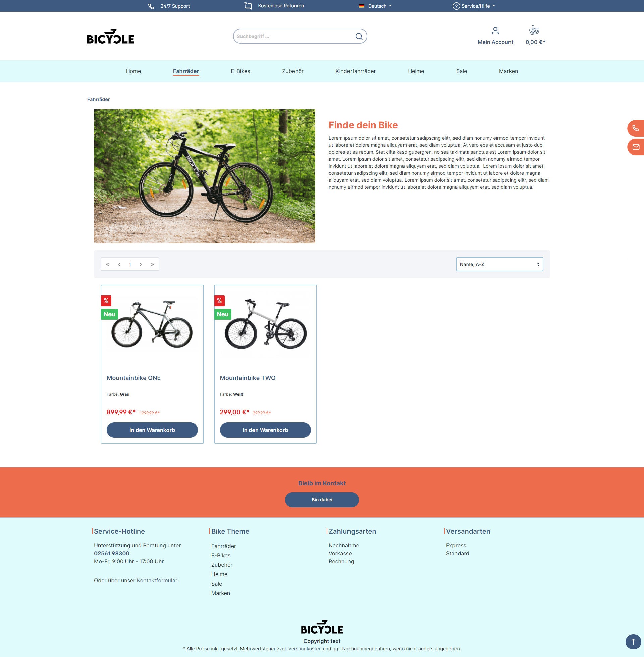
Task: Click In den Warenkorb for Mountainbike ONE
Action: click(x=152, y=429)
